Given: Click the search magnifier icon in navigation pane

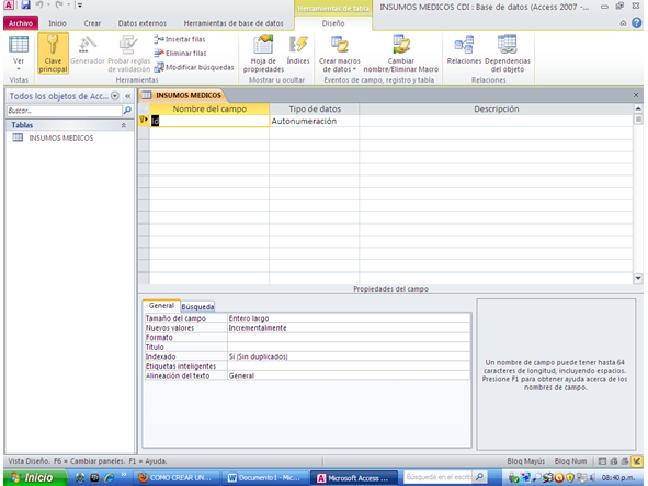Looking at the screenshot, I should pyautogui.click(x=128, y=110).
